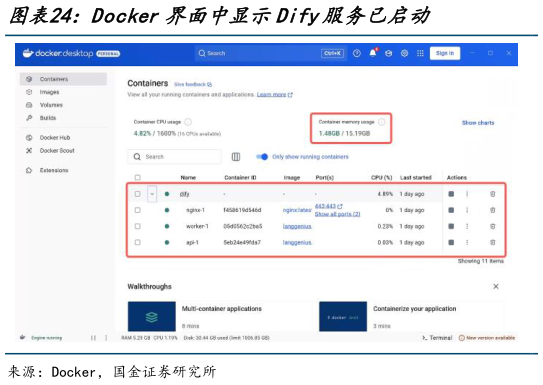
Task: Open the Learn more link
Action: coord(274,95)
